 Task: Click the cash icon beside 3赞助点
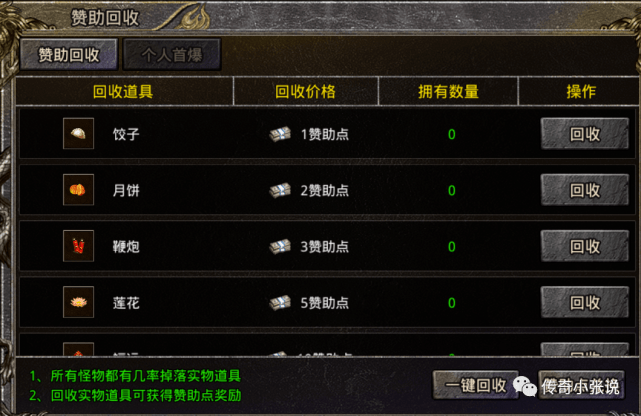click(x=280, y=246)
